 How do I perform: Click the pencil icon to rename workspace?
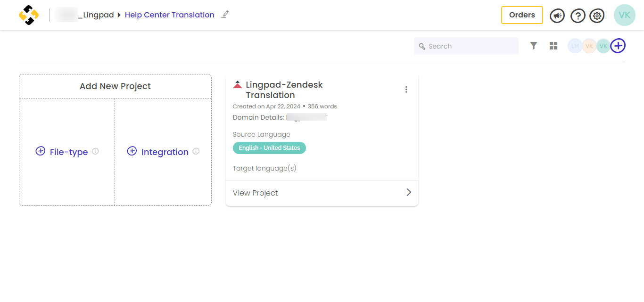pos(225,15)
